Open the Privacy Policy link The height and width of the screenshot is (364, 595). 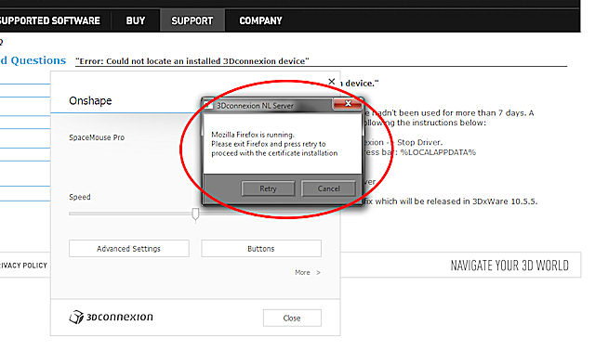click(x=23, y=266)
